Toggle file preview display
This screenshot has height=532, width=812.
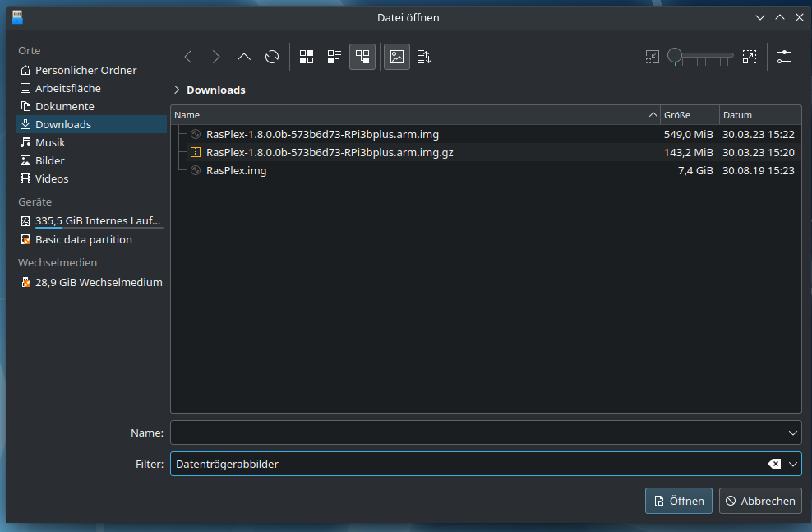397,57
